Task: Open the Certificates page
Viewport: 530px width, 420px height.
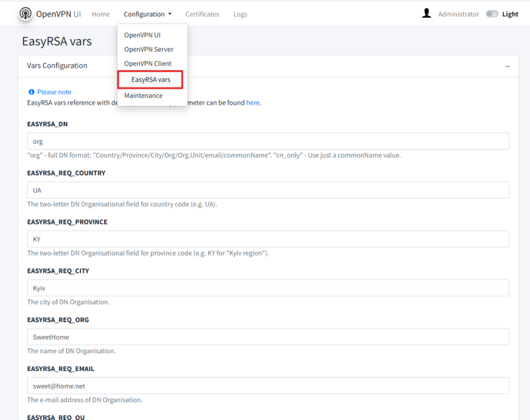Action: coord(202,14)
